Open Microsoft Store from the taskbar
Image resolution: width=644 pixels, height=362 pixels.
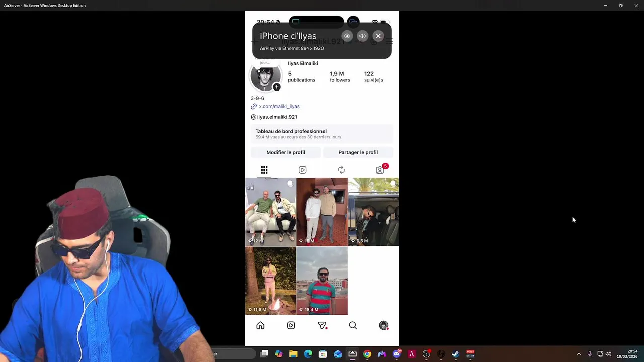tap(323, 354)
